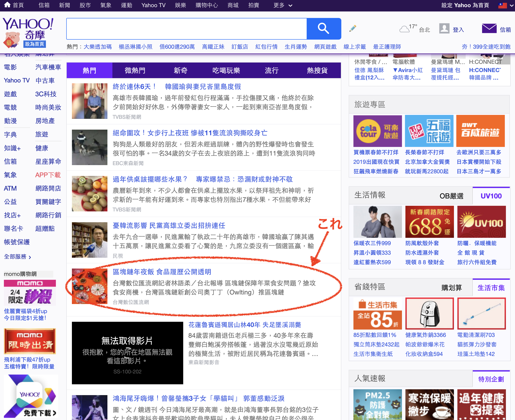Click the home icon in top bar
This screenshot has width=515, height=420.
7,5
